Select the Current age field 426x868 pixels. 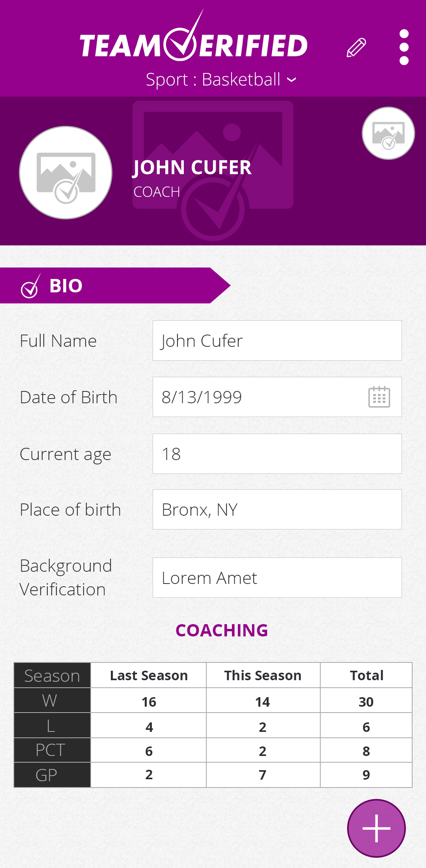tap(277, 454)
